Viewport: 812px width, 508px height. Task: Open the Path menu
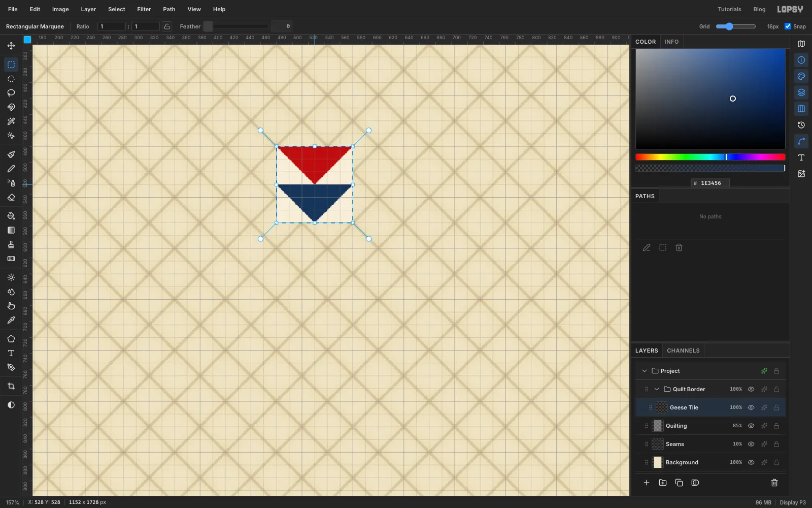169,9
